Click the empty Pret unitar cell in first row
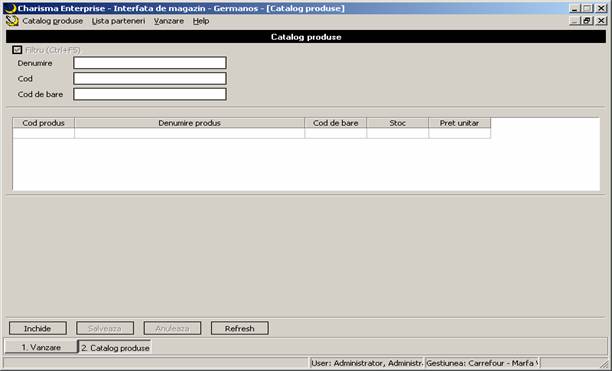The image size is (612, 371). coord(459,133)
